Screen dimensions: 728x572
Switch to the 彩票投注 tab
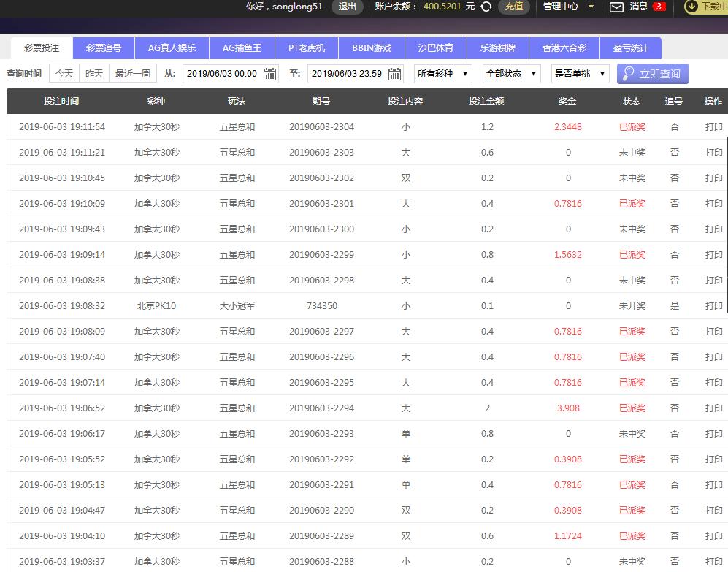[x=42, y=48]
